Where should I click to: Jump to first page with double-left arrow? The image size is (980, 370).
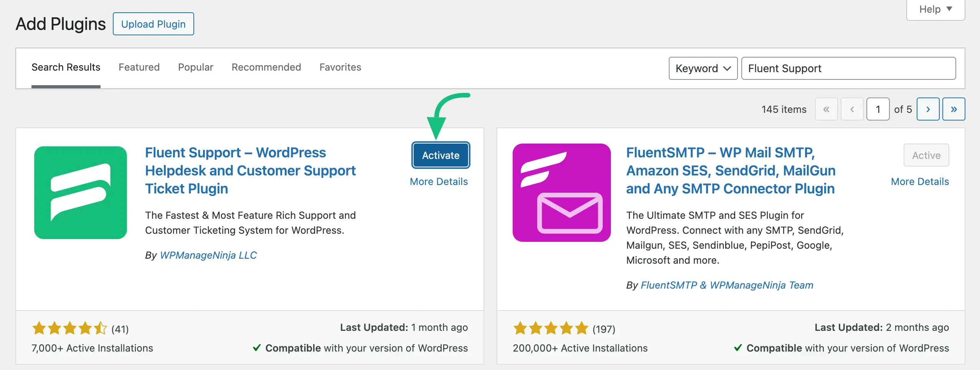click(827, 109)
